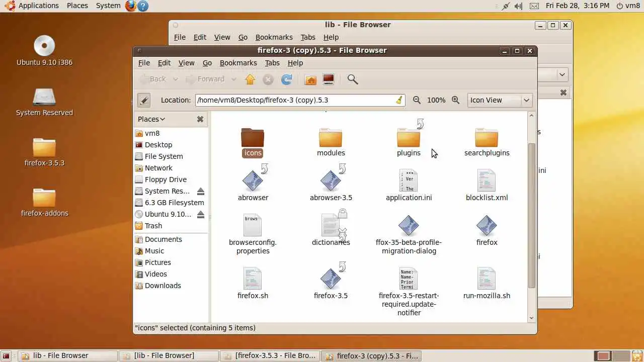Click the Computer toolbar icon
Screen dimensions: 644x362
329,79
